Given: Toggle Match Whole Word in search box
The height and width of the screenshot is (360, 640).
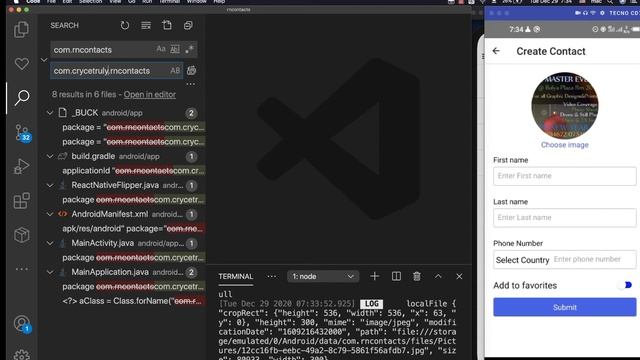Looking at the screenshot, I should 175,49.
